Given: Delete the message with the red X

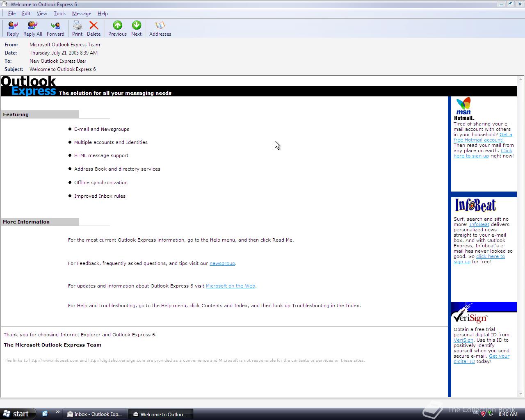Looking at the screenshot, I should pyautogui.click(x=94, y=29).
